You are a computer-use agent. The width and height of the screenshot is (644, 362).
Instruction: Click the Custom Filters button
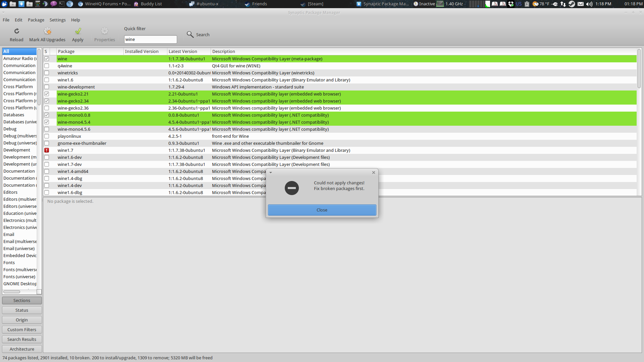click(22, 330)
